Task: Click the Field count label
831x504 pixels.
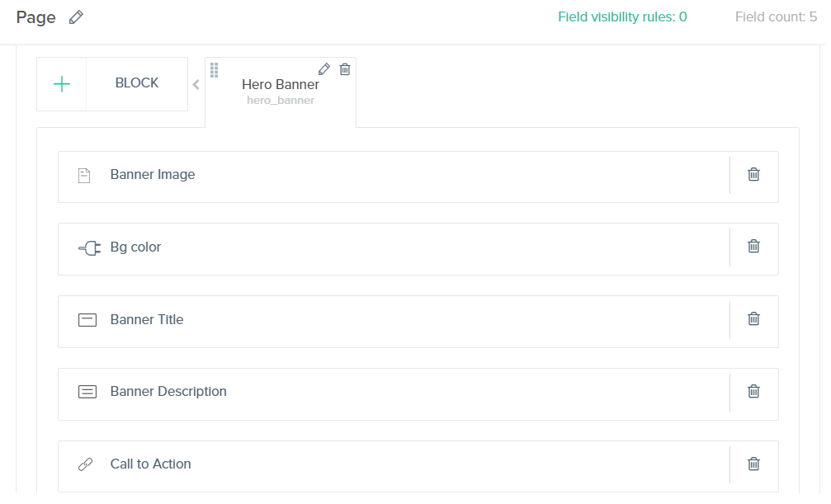Action: coord(776,17)
